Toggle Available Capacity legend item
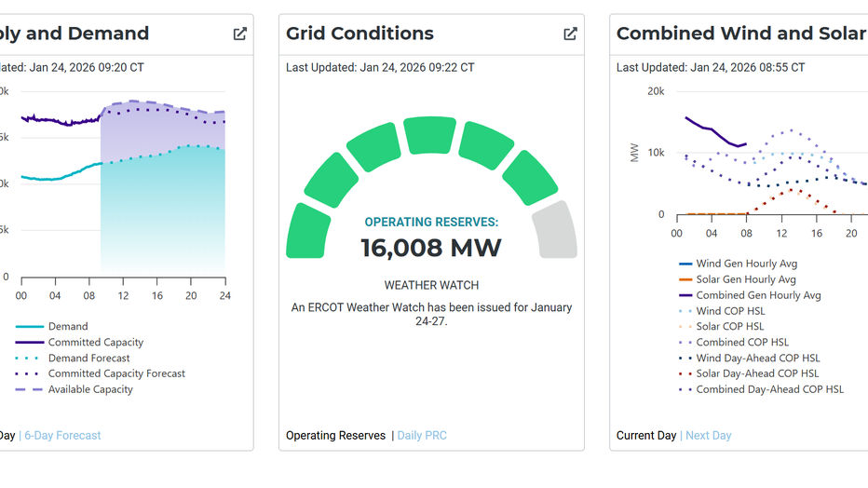 [90, 389]
